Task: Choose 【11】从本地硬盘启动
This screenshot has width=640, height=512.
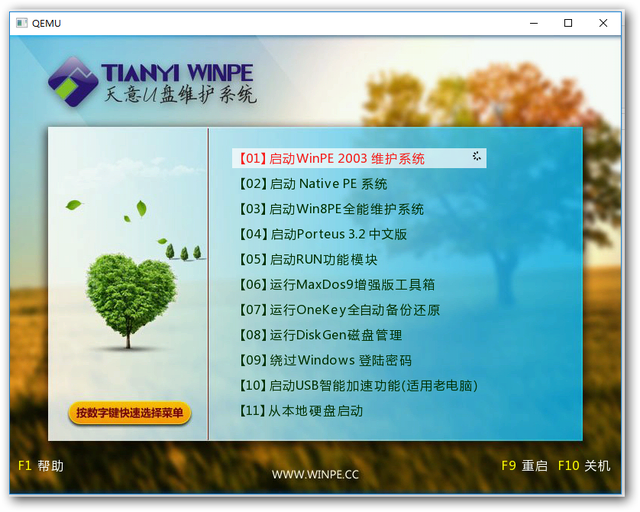Action: 301,411
